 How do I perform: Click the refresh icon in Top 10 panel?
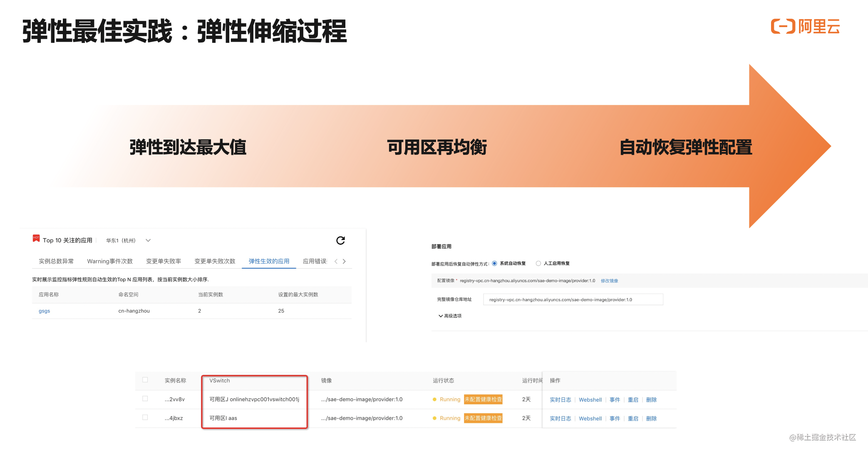(340, 240)
